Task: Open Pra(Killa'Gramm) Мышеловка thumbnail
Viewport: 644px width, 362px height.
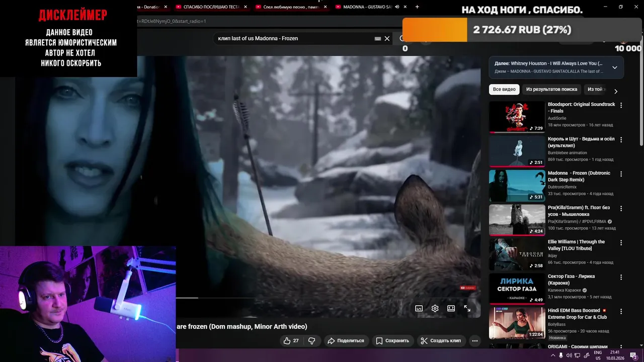Action: [x=517, y=220]
